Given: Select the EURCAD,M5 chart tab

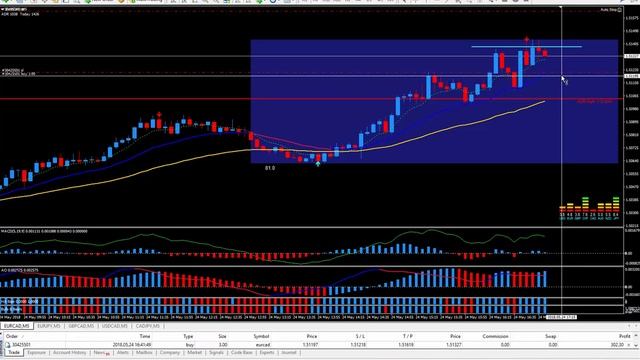Looking at the screenshot, I should (x=17, y=326).
